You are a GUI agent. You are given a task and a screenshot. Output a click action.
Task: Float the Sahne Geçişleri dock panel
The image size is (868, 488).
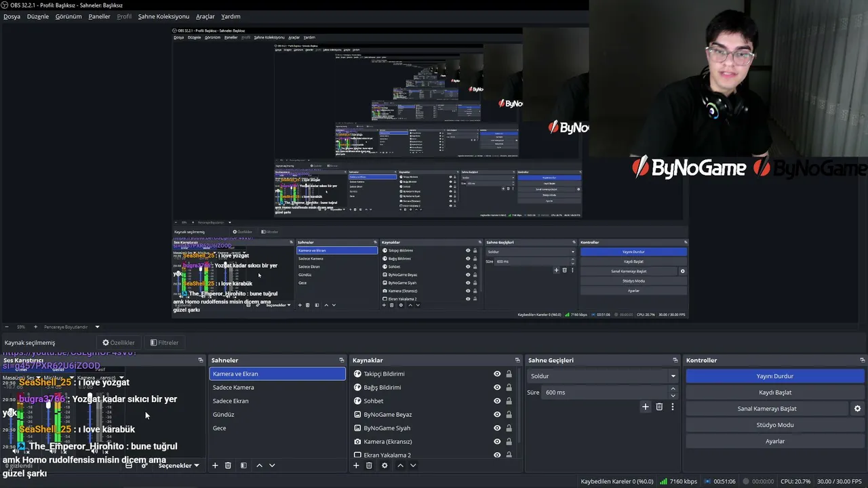pos(675,360)
